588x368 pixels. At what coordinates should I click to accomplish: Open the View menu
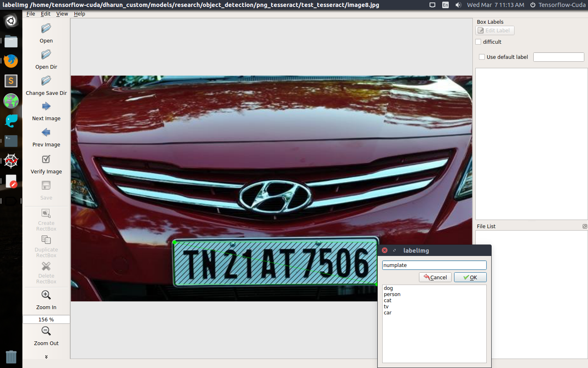click(x=62, y=13)
